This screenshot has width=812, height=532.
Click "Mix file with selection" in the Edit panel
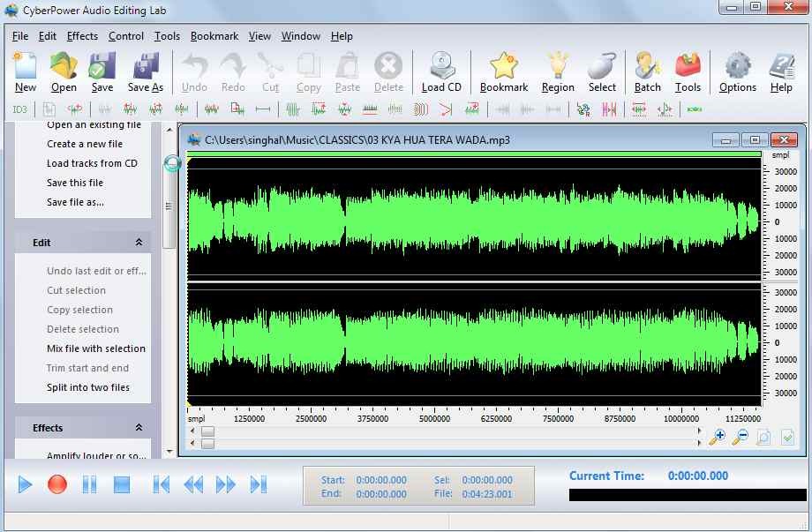[96, 348]
